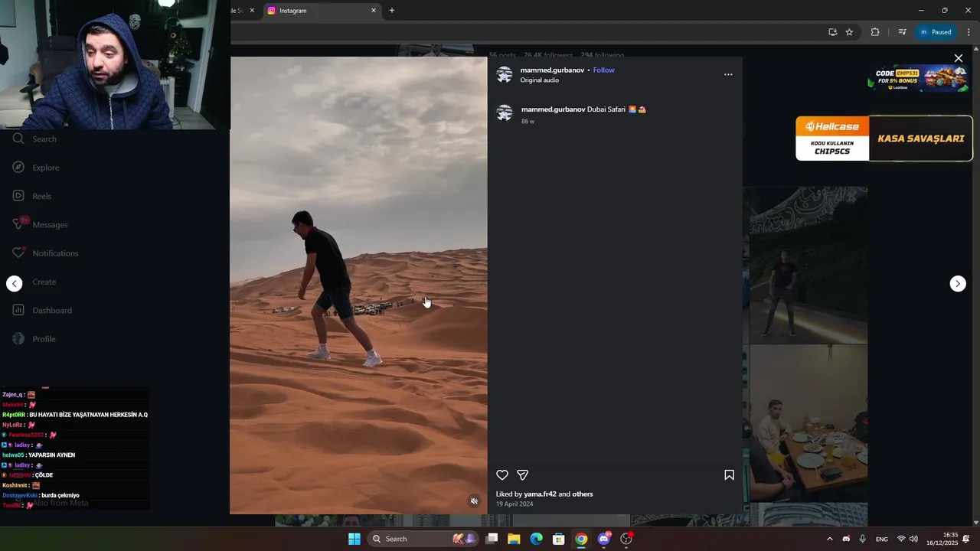Open Microsoft Store from the taskbar

559,539
